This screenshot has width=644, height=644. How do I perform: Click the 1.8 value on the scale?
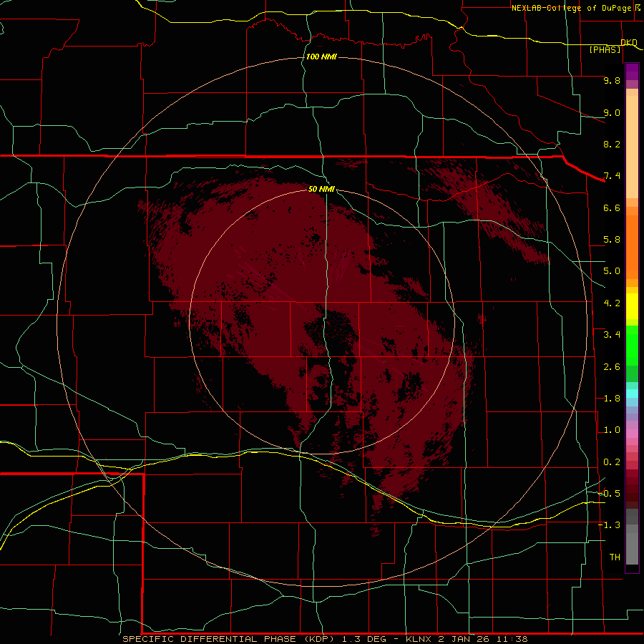coord(612,399)
